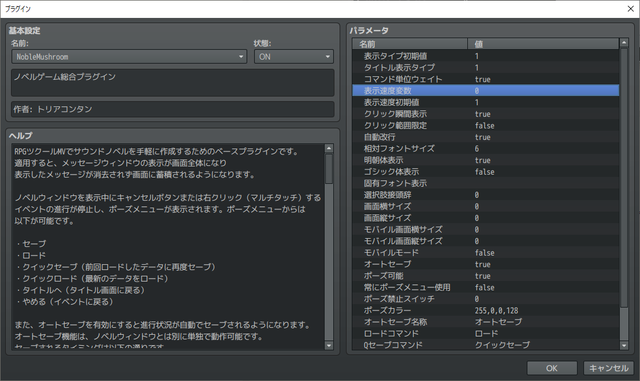Select the モバイルモード parameter row
This screenshot has width=640, height=381.
pos(486,252)
